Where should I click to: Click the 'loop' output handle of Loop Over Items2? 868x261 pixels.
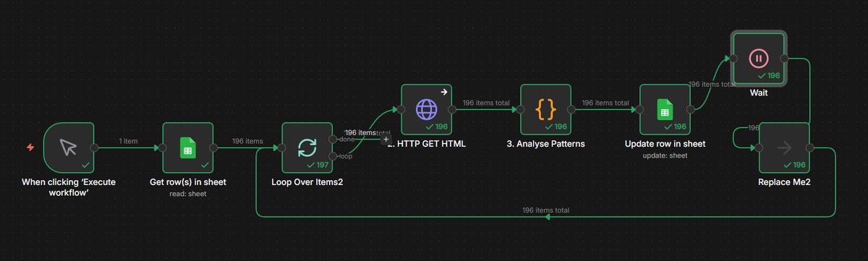point(333,156)
